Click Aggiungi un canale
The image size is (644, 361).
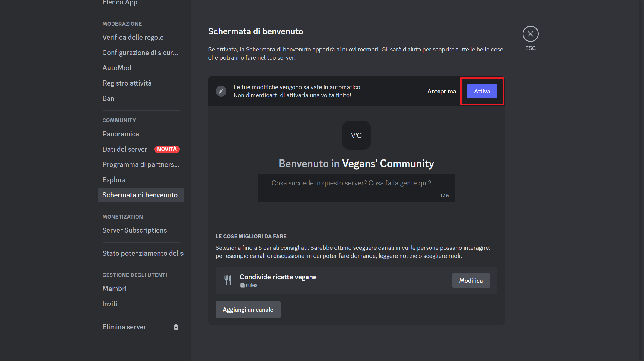[248, 310]
